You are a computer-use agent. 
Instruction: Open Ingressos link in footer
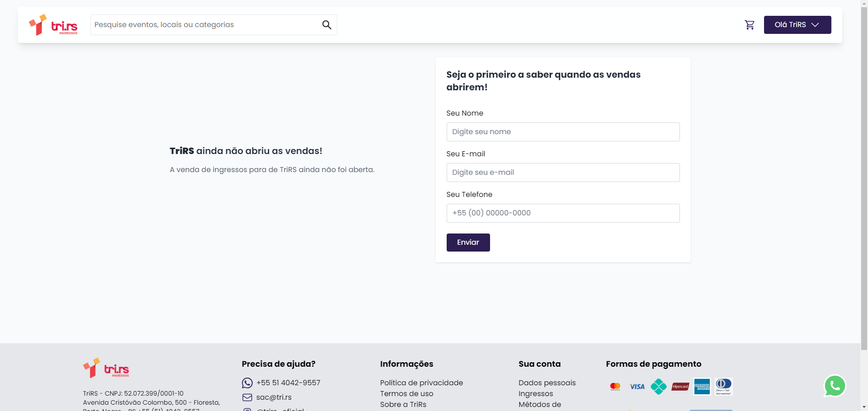click(536, 394)
